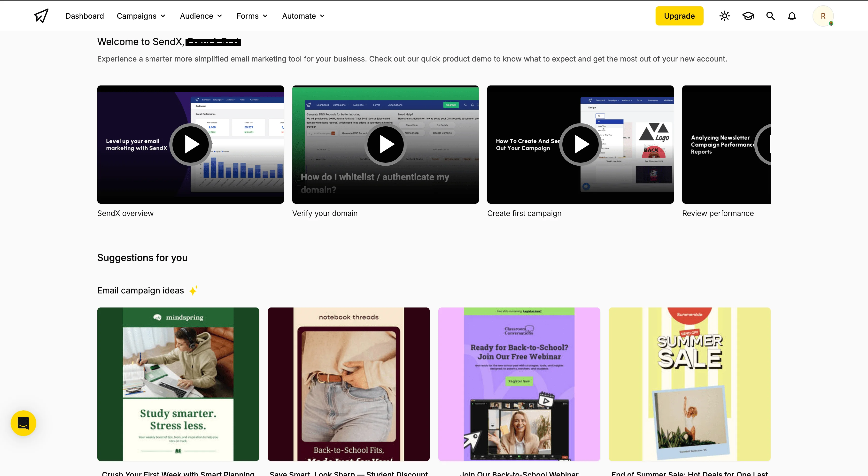Screen dimensions: 868x476
Task: Open the graduation cap learning icon
Action: click(748, 16)
